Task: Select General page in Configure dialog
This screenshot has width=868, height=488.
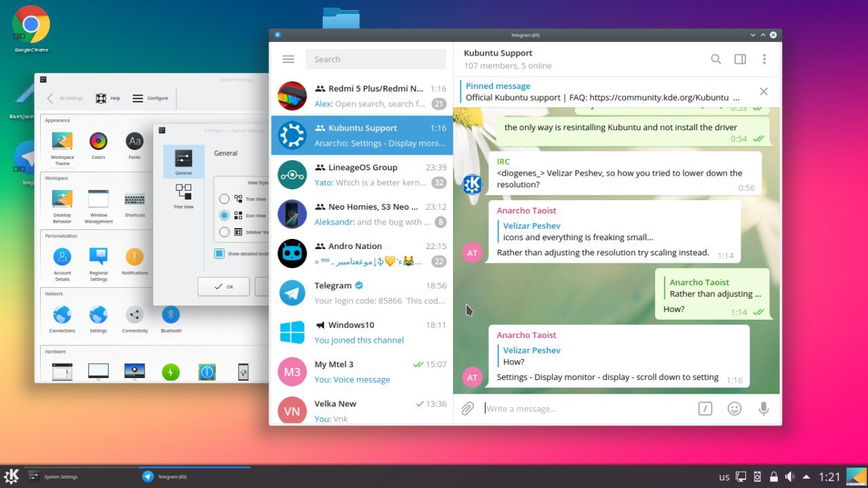Action: (183, 162)
